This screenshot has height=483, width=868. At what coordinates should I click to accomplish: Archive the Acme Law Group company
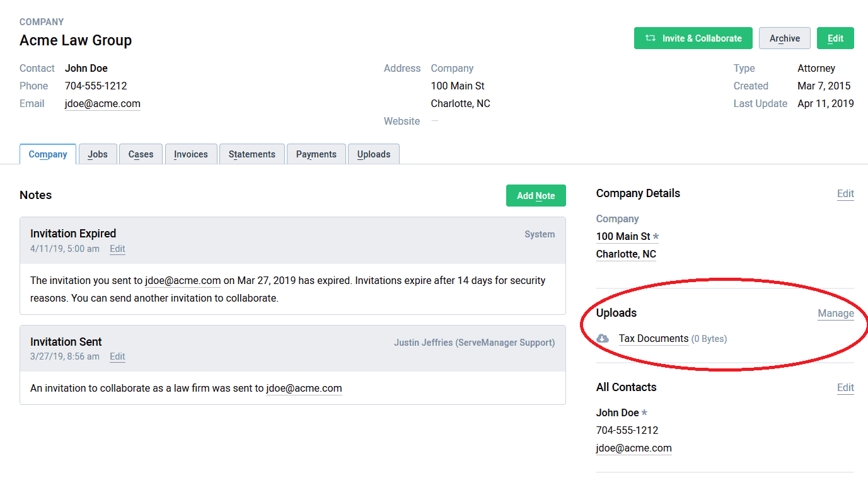(x=784, y=38)
